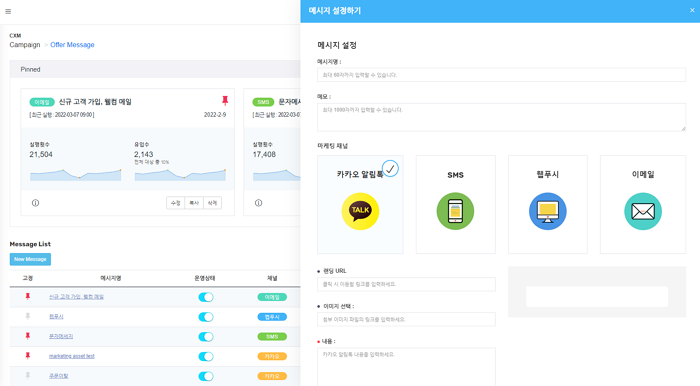The image size is (700, 386).
Task: Open info icon on the SMS pinned card
Action: pos(258,203)
